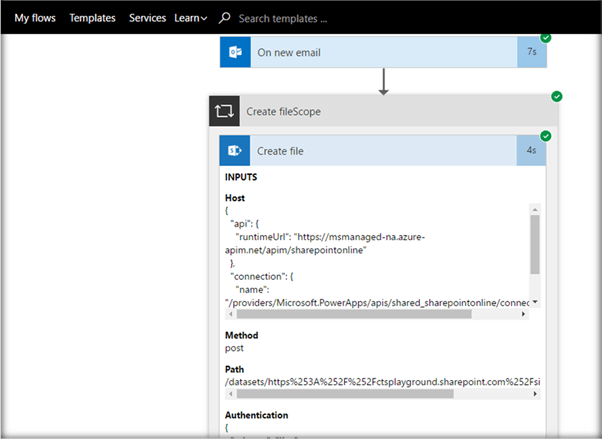
Task: Open the Learn dropdown menu
Action: coord(190,18)
